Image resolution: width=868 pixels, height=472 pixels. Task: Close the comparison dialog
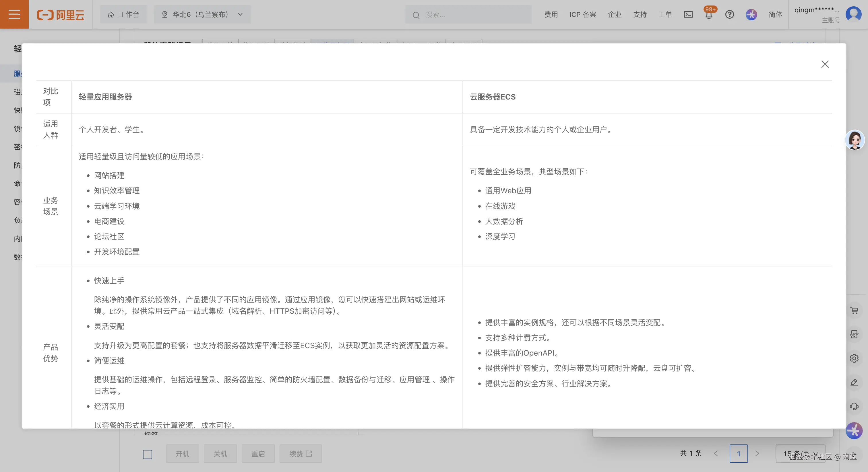[x=825, y=64]
